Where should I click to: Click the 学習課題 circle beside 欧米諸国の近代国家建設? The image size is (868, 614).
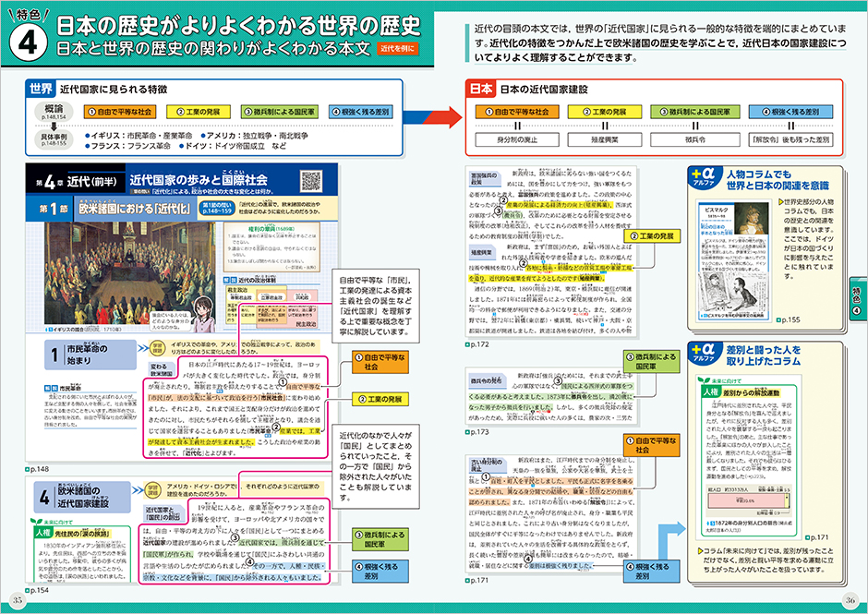[152, 490]
